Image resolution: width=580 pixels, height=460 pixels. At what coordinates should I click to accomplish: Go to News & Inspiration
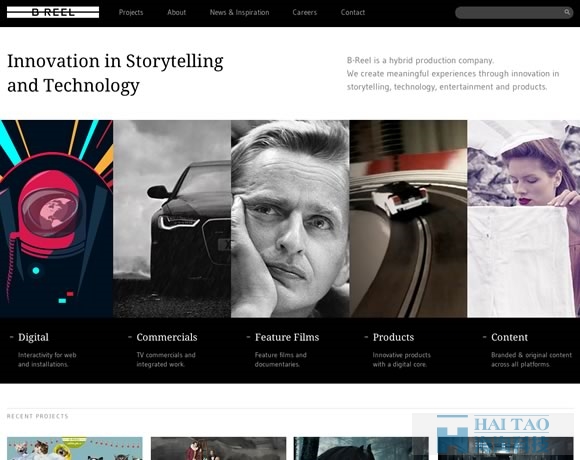pyautogui.click(x=239, y=12)
